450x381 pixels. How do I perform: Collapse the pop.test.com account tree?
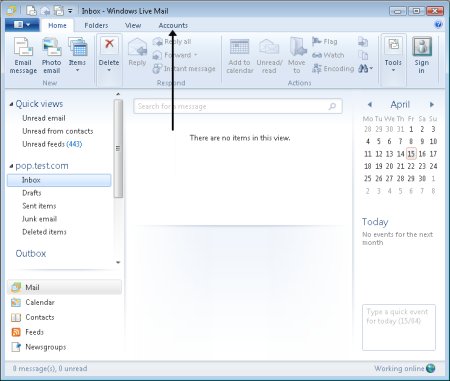point(11,166)
